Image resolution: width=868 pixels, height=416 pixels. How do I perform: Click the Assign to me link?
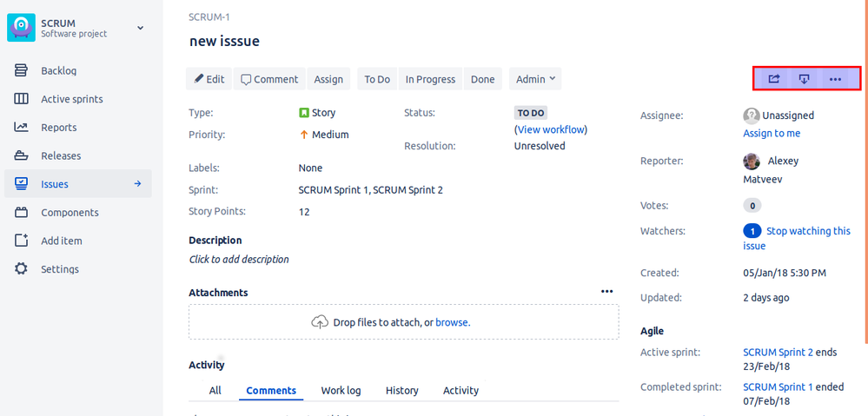coord(772,134)
